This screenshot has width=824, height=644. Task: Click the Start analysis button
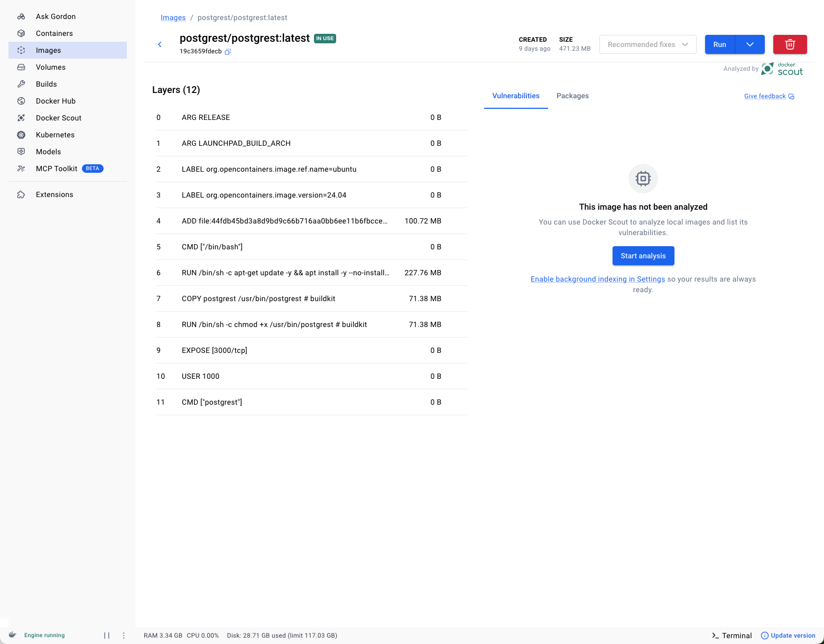click(x=643, y=256)
